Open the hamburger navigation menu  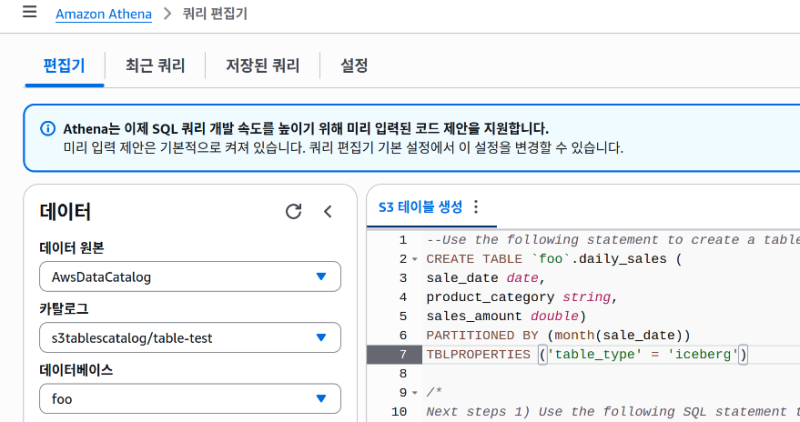(x=29, y=13)
